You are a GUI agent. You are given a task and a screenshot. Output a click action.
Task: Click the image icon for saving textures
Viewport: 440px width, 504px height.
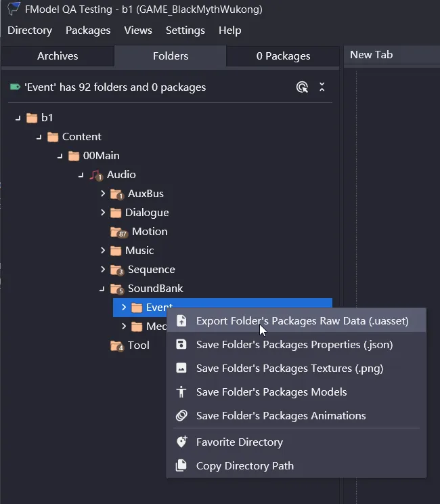(181, 369)
